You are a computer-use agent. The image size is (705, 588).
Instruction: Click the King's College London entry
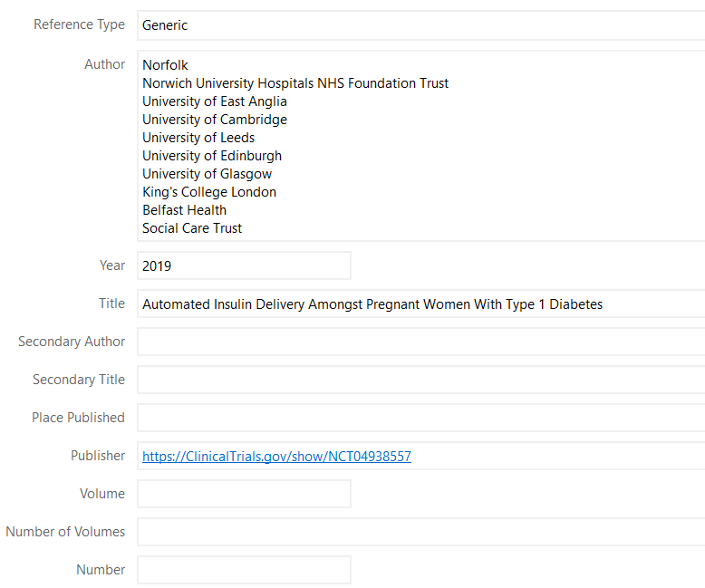pos(209,192)
